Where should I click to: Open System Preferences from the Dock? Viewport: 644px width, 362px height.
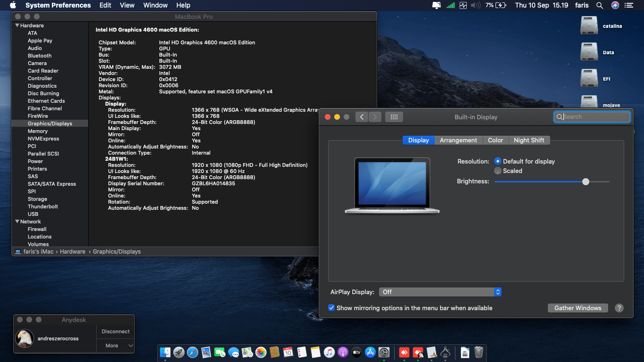[384, 352]
